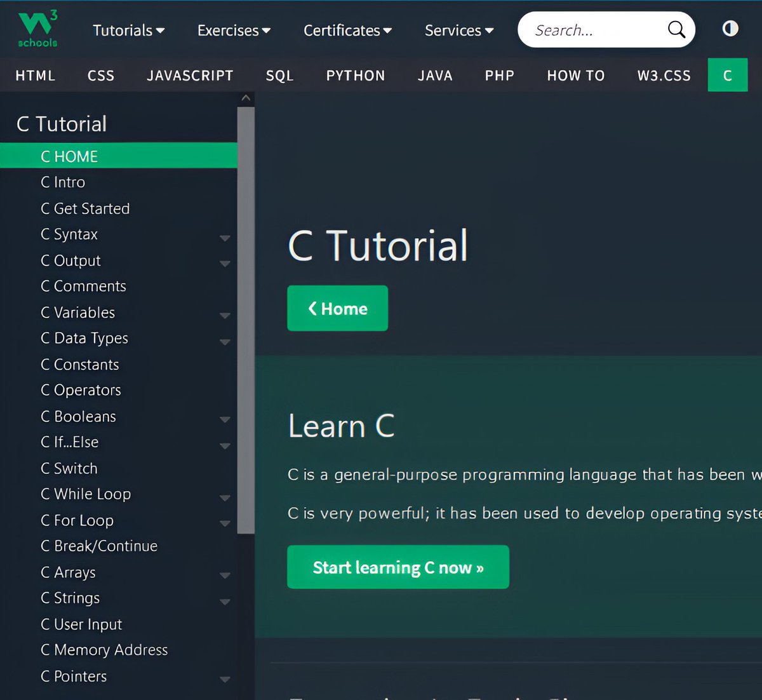Click the search magnifier icon
The width and height of the screenshot is (762, 700).
click(x=676, y=29)
